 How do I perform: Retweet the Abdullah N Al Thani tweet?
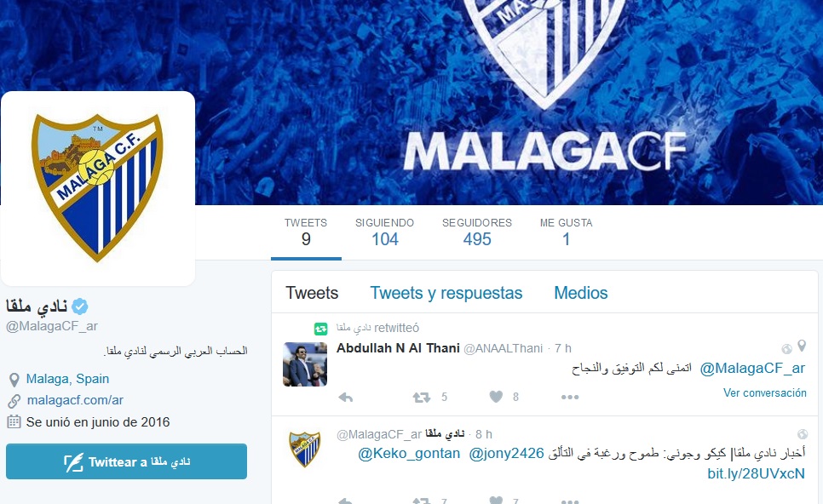coord(422,398)
